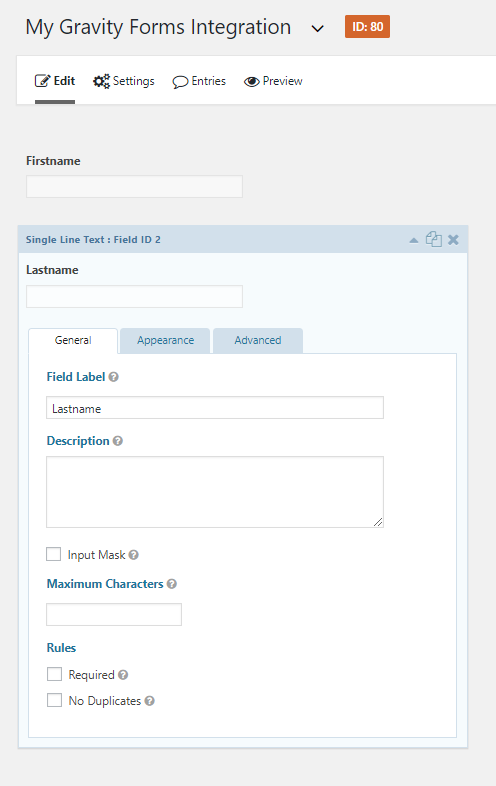Screen dimensions: 496x786
Task: Open the Description help tooltip icon
Action: (118, 441)
